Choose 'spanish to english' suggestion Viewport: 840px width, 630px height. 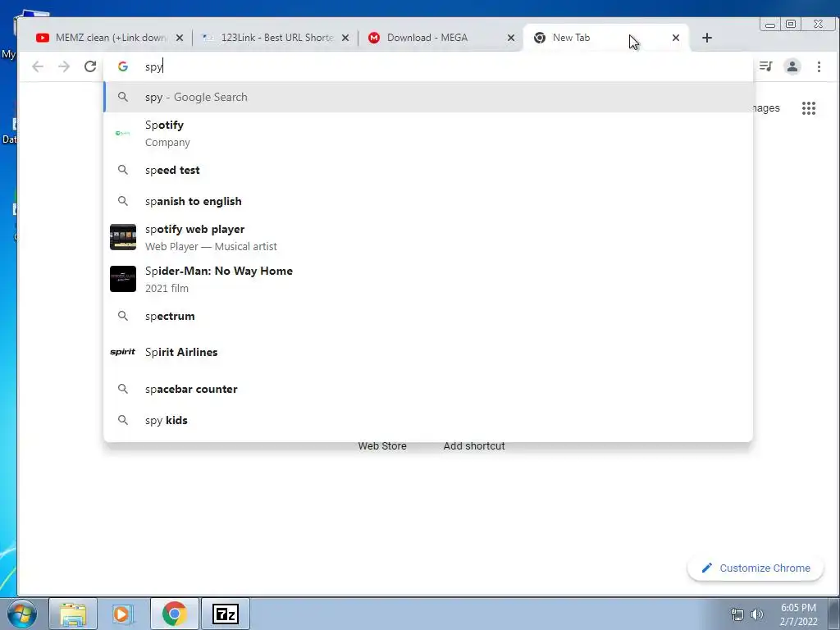tap(428, 201)
